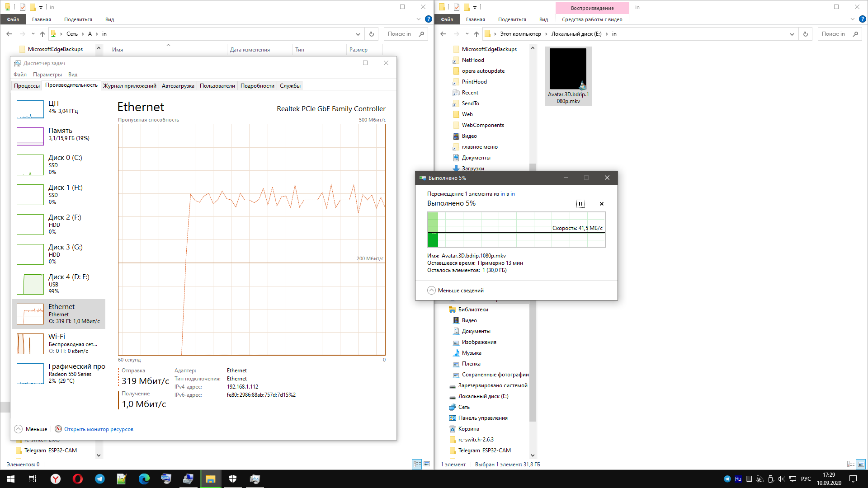Select Диск 4 (D: E:) graph
The image size is (868, 488).
[x=59, y=284]
